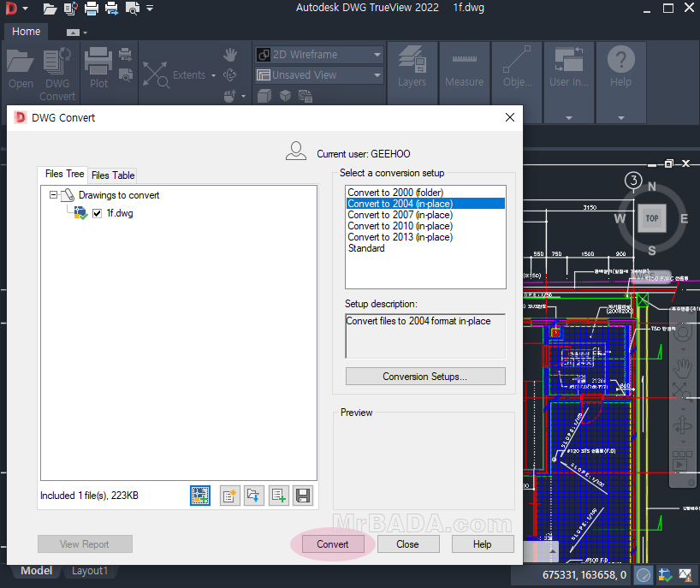Uncheck the 1f.dwg file checkbox
Viewport: 700px width, 588px height.
97,213
